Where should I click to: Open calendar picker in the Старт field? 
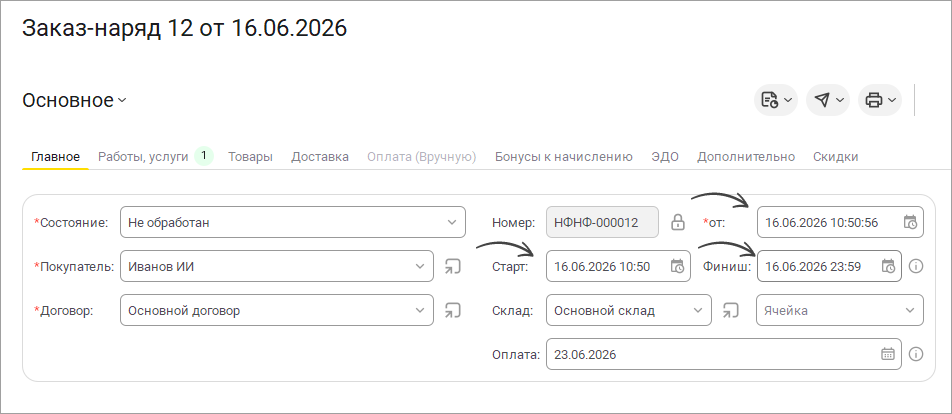pyautogui.click(x=678, y=266)
